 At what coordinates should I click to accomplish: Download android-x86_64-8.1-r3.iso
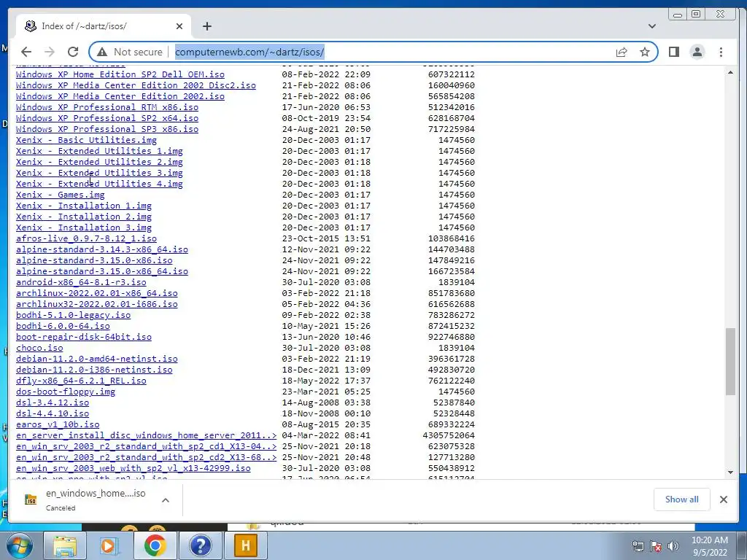coord(81,282)
